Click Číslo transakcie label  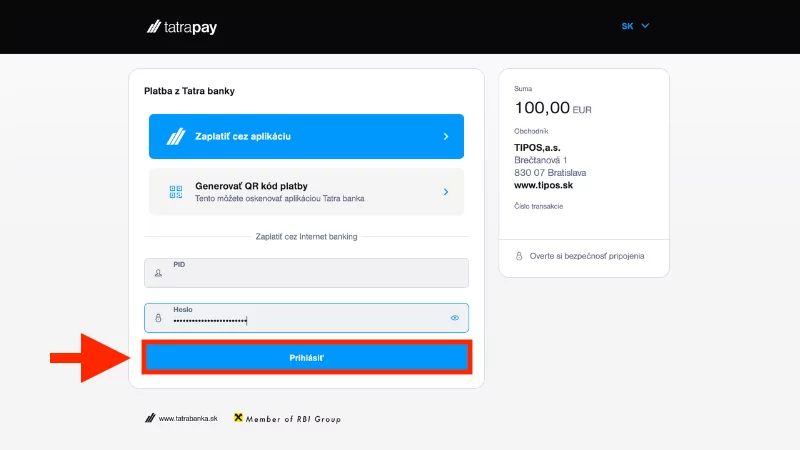(538, 206)
